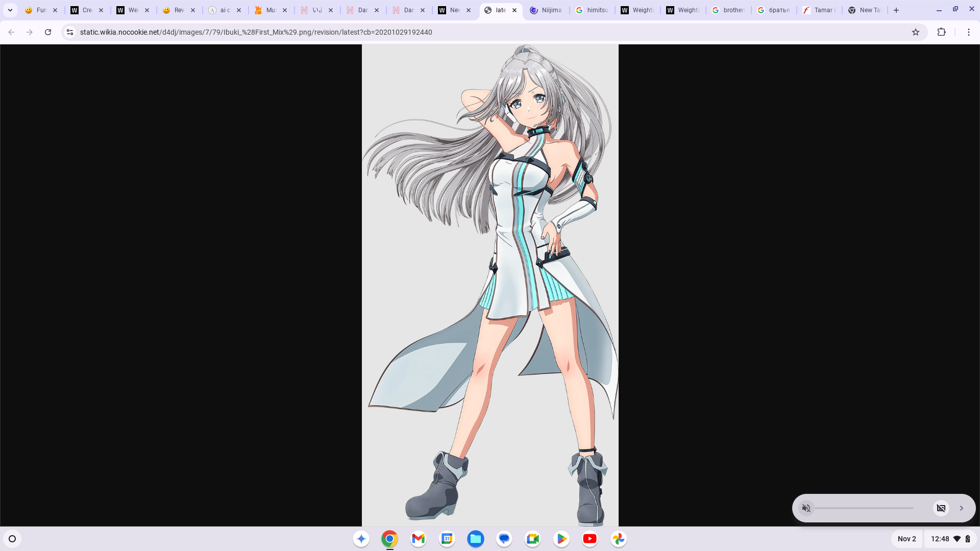Click the battery charging icon in tray
The width and height of the screenshot is (980, 551).
968,539
